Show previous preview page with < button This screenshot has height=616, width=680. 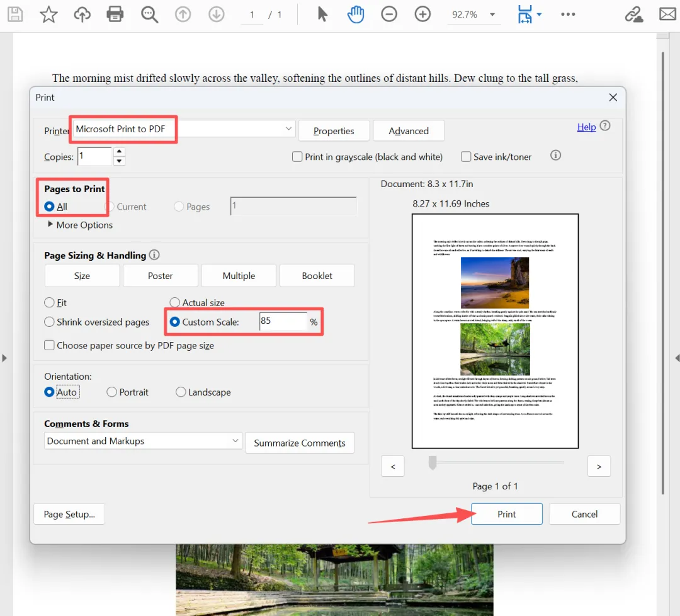(x=393, y=466)
